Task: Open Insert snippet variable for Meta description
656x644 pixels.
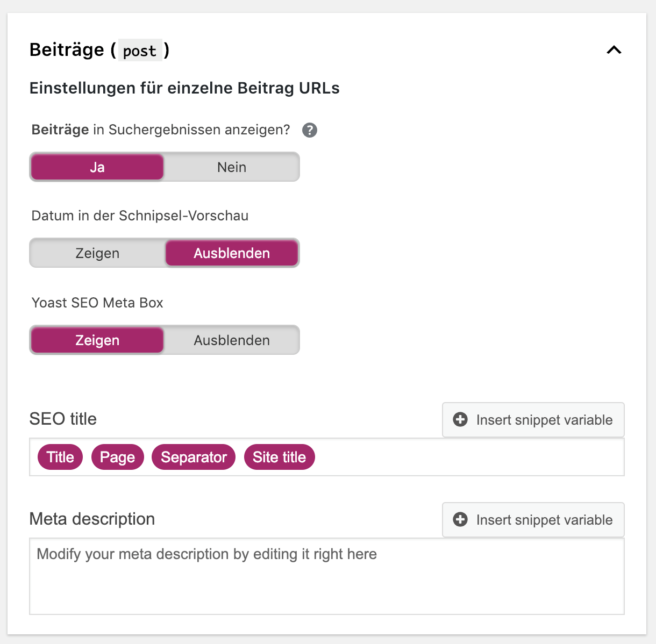Action: (533, 520)
